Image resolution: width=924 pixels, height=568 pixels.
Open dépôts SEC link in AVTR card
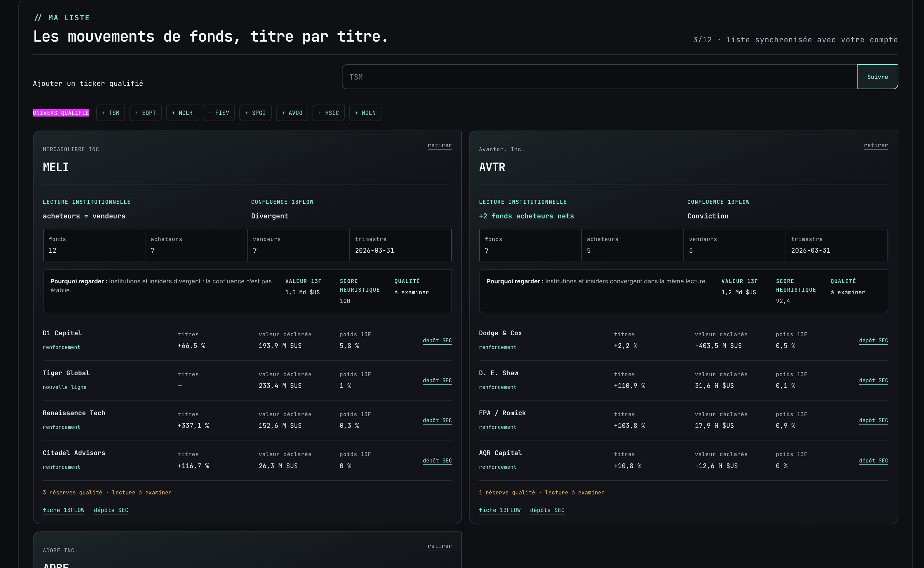pyautogui.click(x=547, y=510)
